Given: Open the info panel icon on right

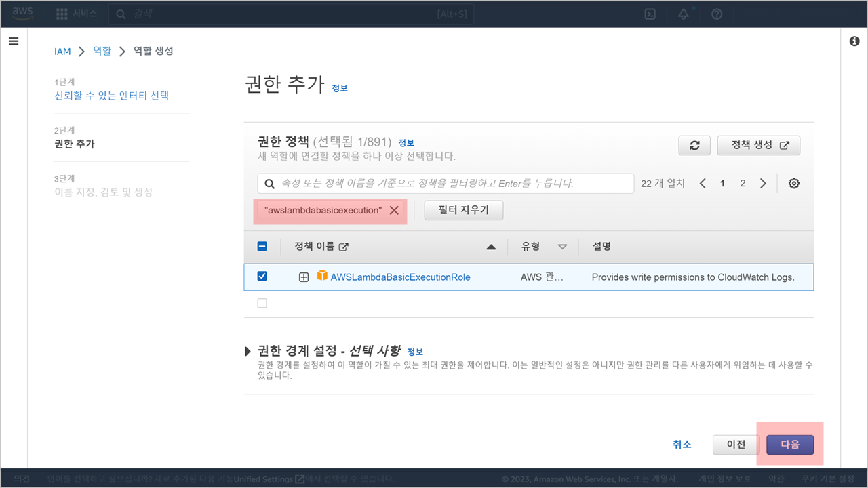Looking at the screenshot, I should tap(854, 41).
